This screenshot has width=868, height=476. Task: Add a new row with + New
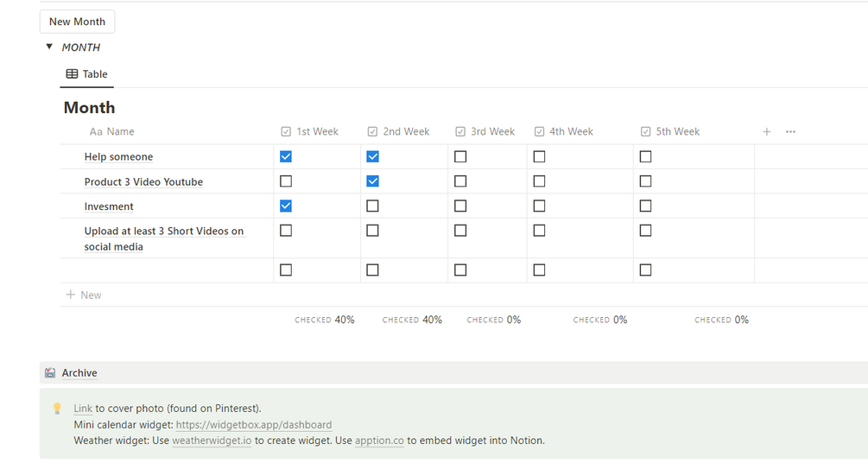pyautogui.click(x=84, y=295)
